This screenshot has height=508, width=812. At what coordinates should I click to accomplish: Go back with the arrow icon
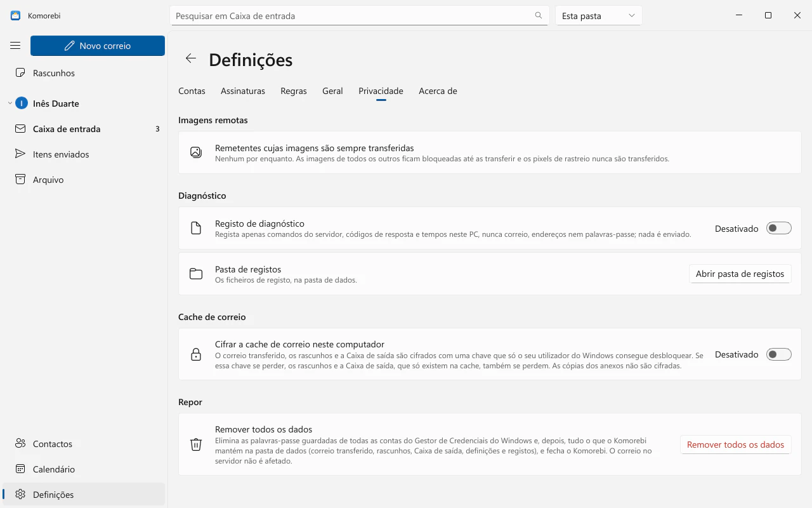pos(191,58)
